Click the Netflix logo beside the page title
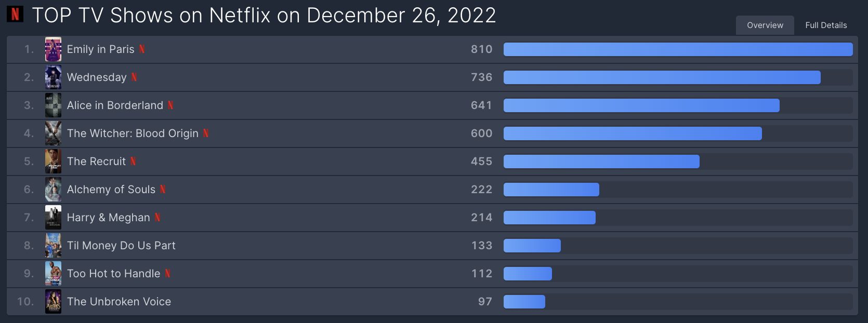Image resolution: width=868 pixels, height=323 pixels. pyautogui.click(x=15, y=14)
